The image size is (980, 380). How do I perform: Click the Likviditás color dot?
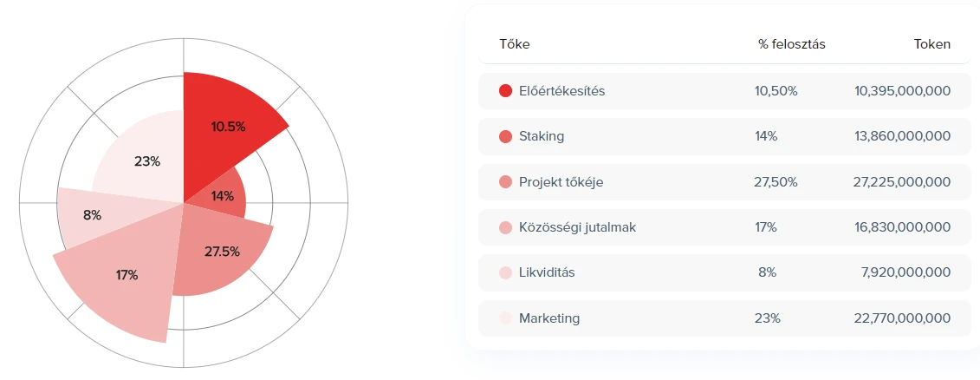(x=506, y=273)
